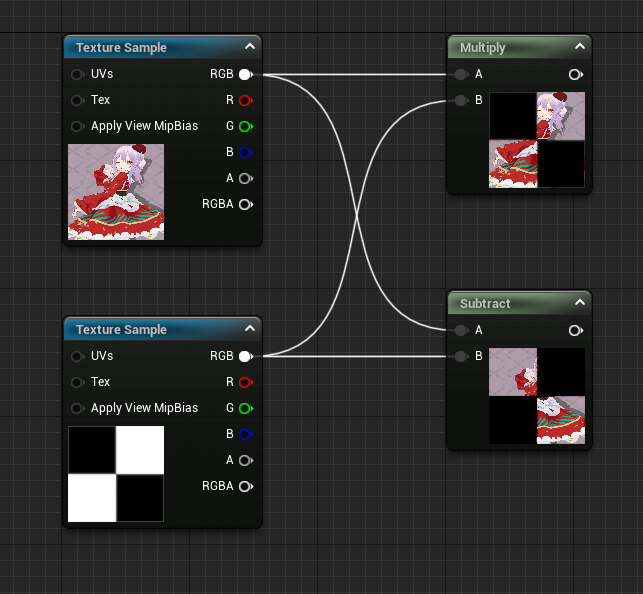Viewport: 643px width, 594px height.
Task: Collapse the Subtract node preview
Action: point(580,302)
